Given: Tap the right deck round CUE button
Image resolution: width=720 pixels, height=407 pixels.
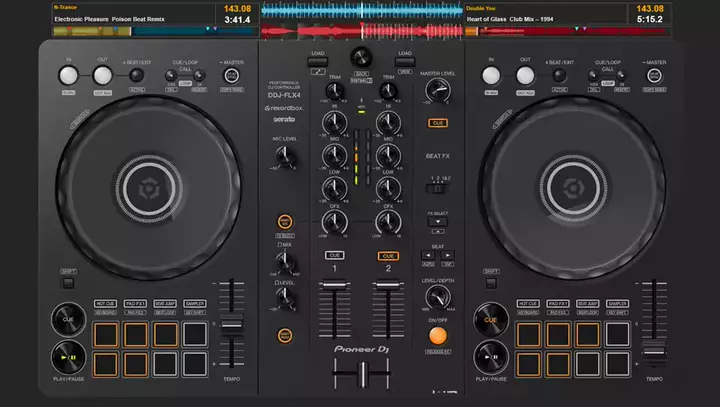Looking at the screenshot, I should 491,319.
